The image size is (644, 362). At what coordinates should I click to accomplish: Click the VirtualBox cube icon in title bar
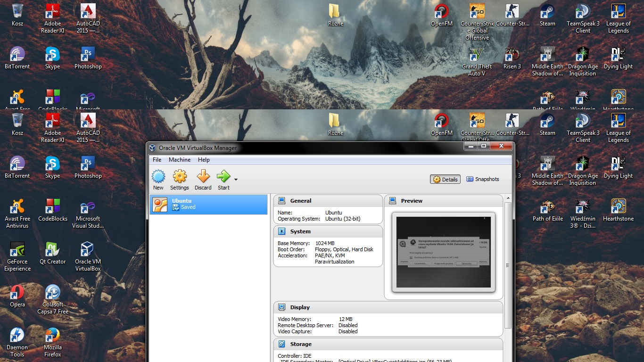[x=152, y=148]
